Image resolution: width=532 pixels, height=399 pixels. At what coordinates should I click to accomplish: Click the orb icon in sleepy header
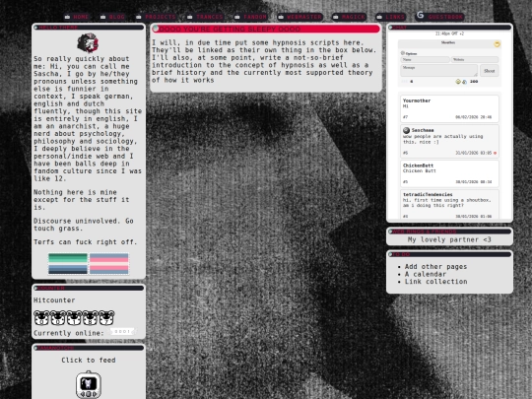(156, 29)
